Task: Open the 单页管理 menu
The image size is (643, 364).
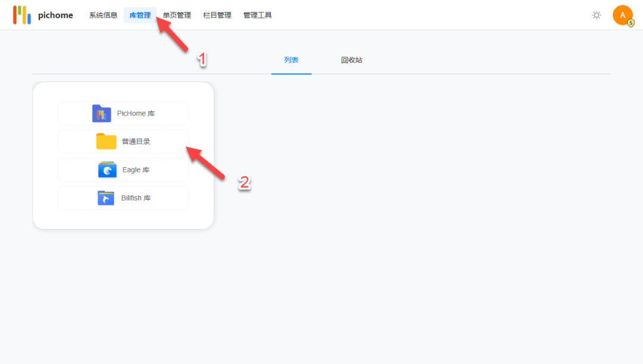Action: [176, 15]
